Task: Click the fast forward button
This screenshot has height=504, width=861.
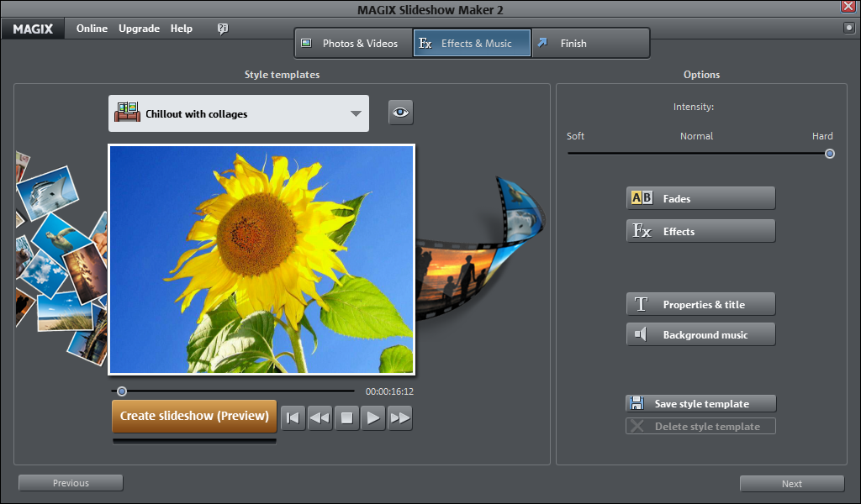Action: [399, 417]
